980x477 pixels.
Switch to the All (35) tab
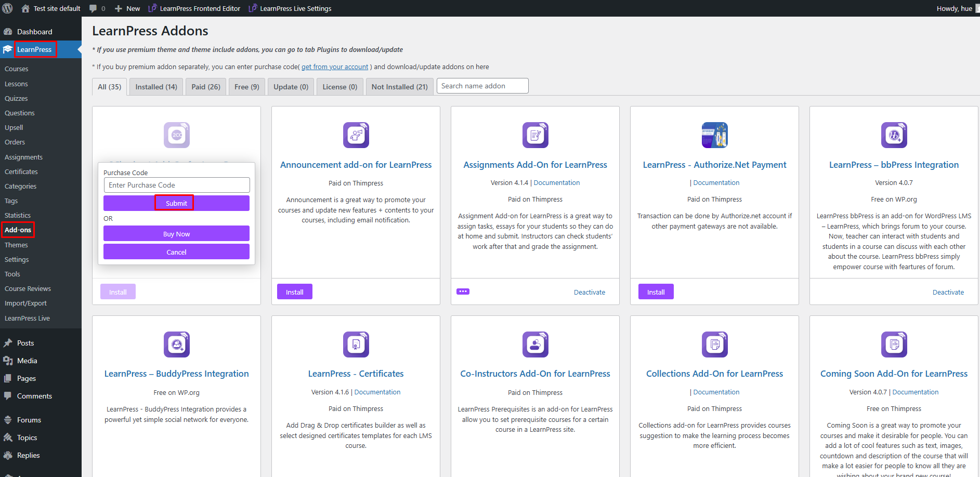click(109, 87)
